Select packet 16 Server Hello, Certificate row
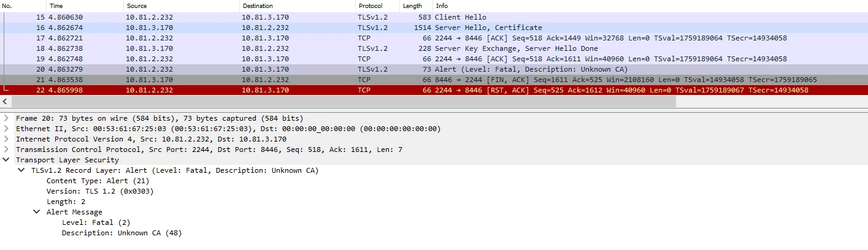 [x=434, y=28]
